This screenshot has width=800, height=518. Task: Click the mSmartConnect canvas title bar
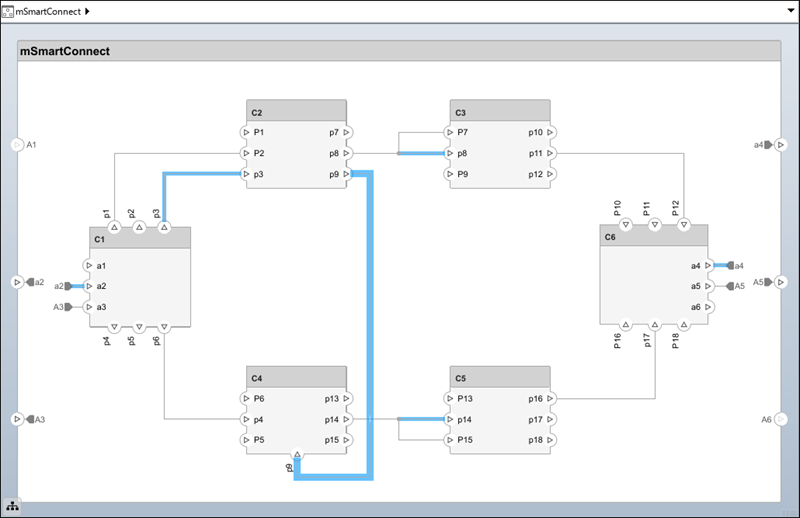(x=398, y=51)
